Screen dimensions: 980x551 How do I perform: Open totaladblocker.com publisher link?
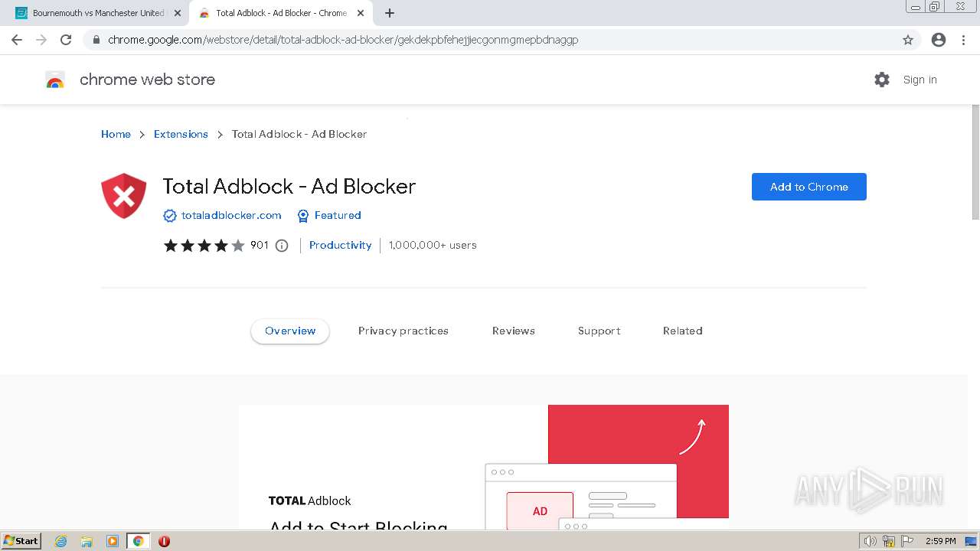pyautogui.click(x=231, y=216)
